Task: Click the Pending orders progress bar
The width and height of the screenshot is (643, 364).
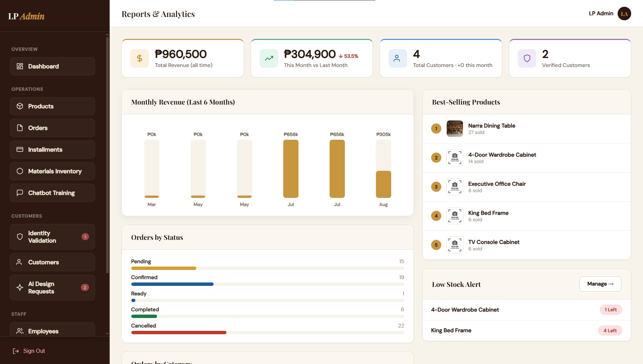Action: point(267,268)
